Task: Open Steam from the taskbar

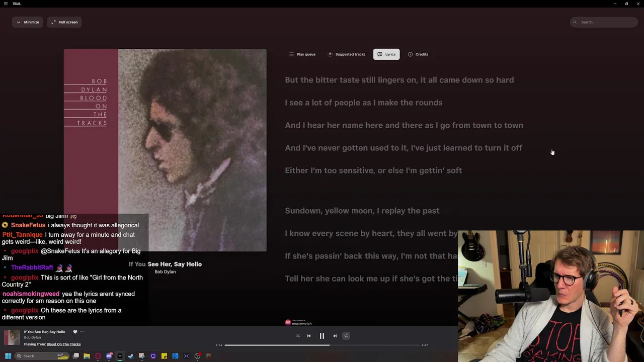Action: [x=131, y=356]
